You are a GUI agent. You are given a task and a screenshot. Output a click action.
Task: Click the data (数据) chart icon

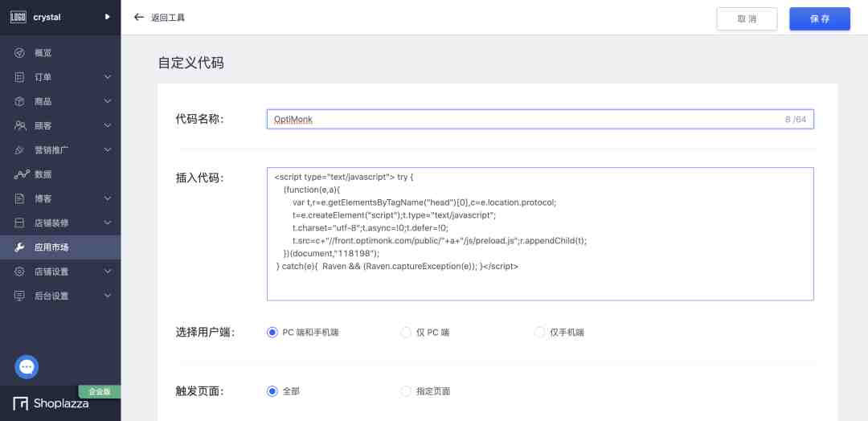click(21, 174)
